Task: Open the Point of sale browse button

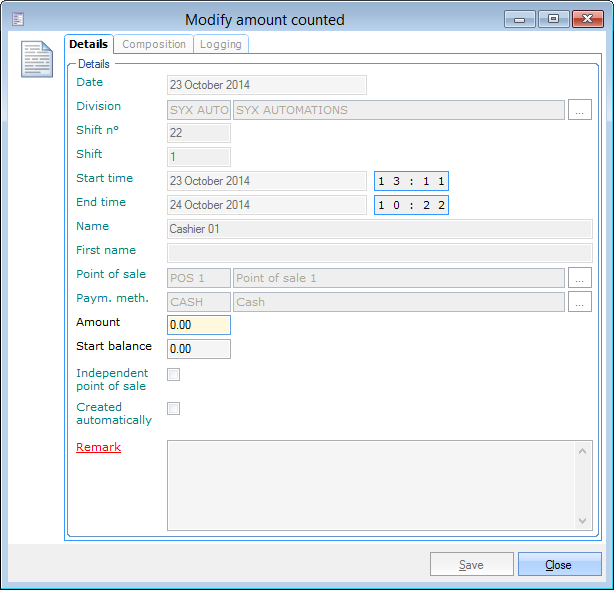Action: click(580, 278)
